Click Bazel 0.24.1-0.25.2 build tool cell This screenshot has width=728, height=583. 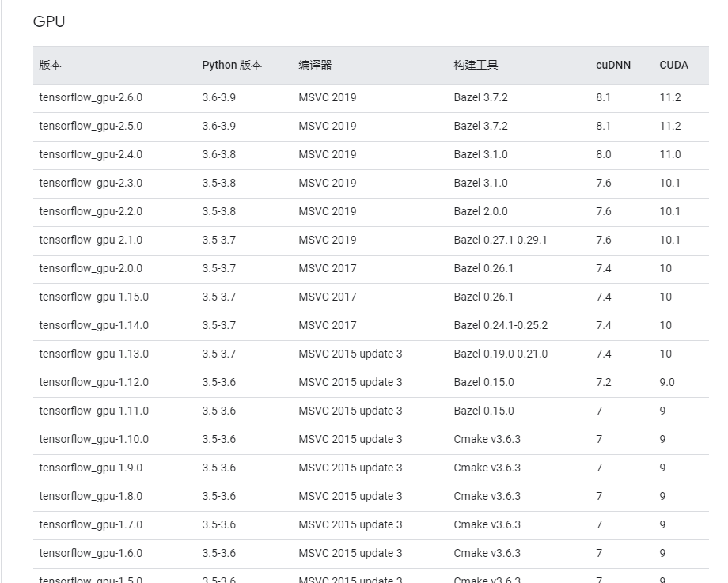500,325
